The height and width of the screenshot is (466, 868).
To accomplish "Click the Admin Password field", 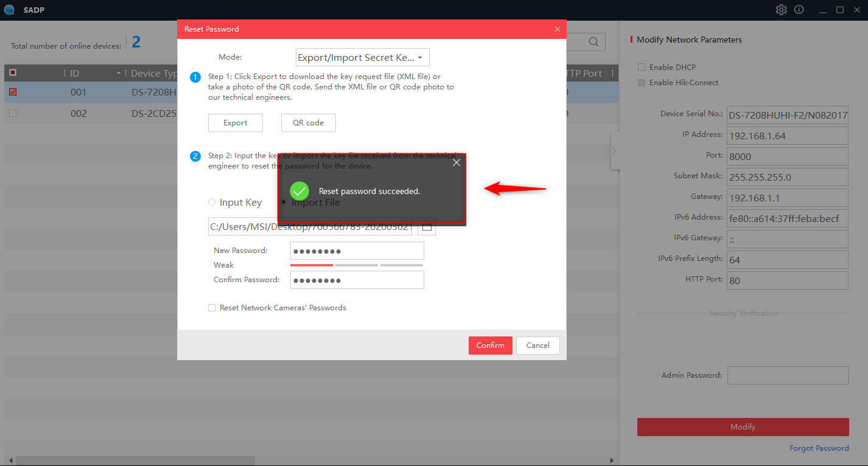I will point(788,375).
